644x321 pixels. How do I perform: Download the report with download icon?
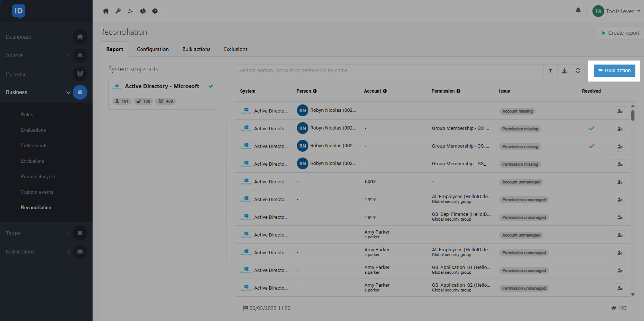coord(564,70)
